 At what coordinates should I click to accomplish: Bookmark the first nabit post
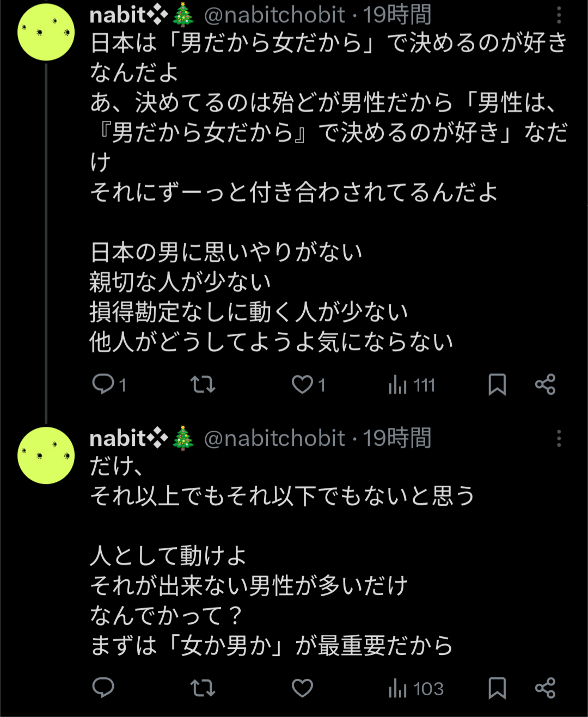tap(497, 384)
